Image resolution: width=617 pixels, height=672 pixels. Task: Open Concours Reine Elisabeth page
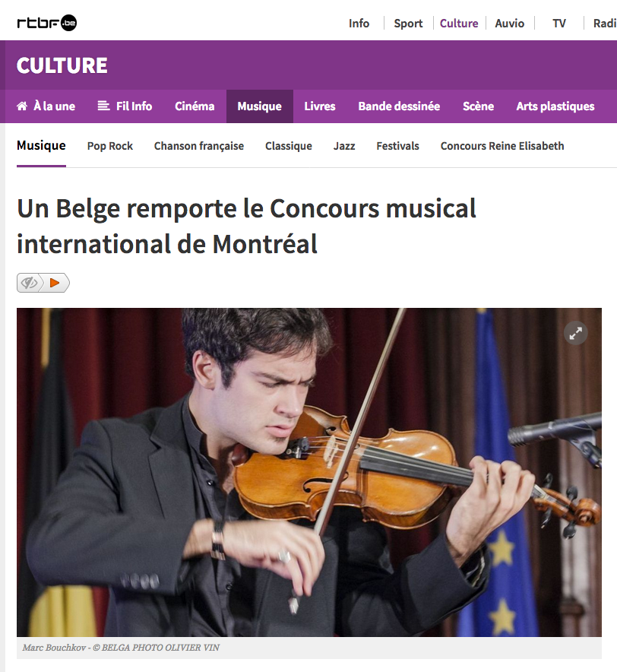pyautogui.click(x=502, y=146)
